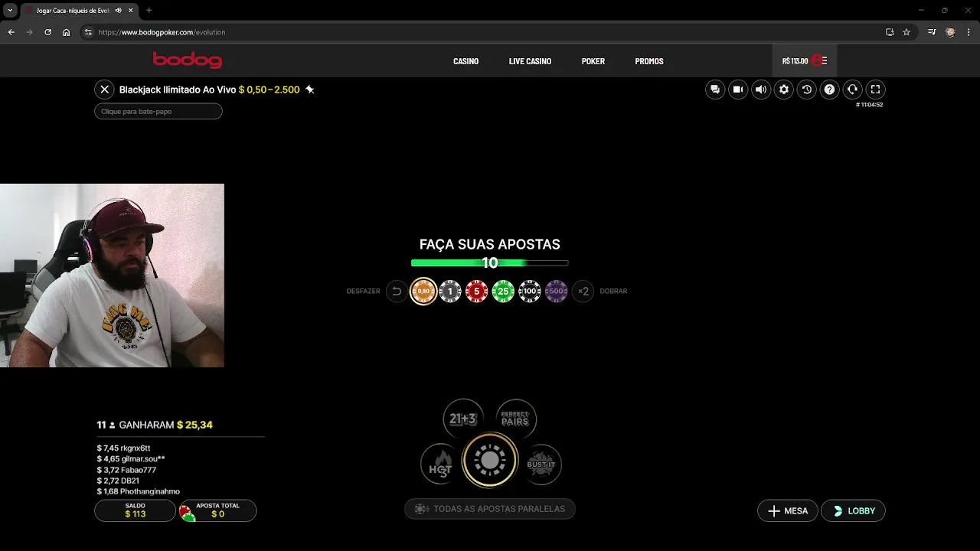Viewport: 980px width, 551px height.
Task: Mute the game sound speaker icon
Action: tap(761, 90)
